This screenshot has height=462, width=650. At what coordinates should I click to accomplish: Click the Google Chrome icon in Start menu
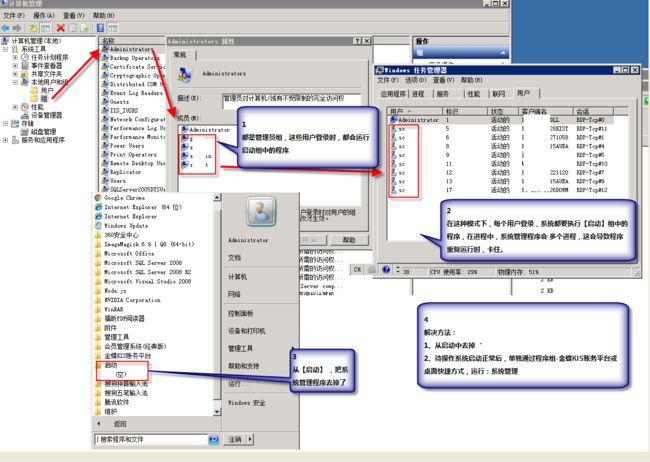(98, 198)
